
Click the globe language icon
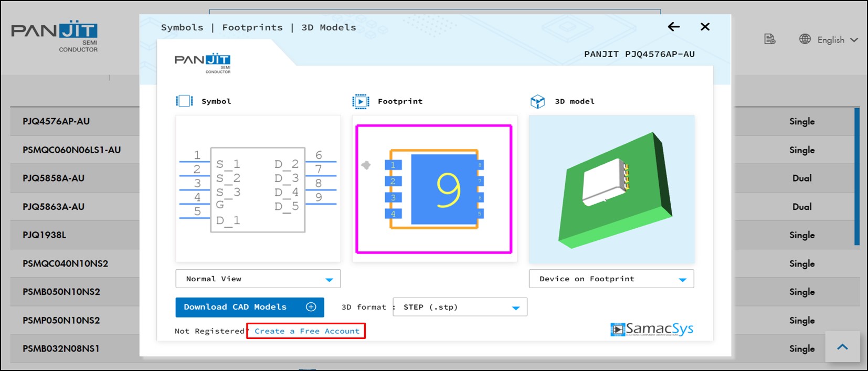coord(805,39)
